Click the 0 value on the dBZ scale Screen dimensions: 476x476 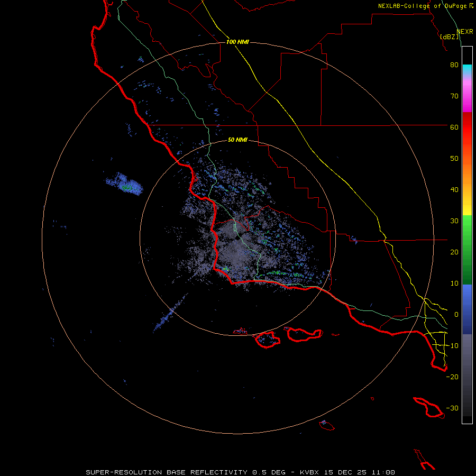click(x=456, y=315)
